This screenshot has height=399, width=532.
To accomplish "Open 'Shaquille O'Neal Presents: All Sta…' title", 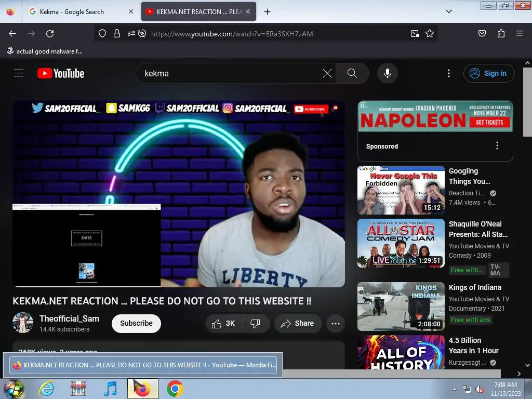I will 478,229.
